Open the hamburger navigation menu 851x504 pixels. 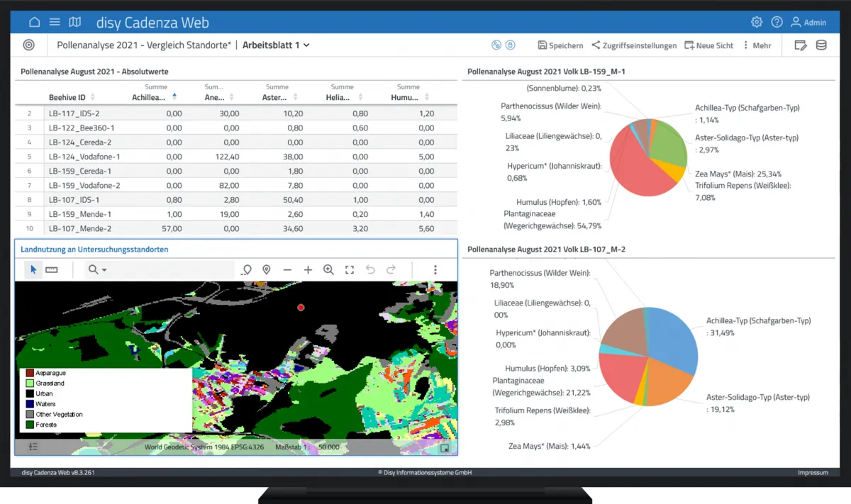[55, 22]
